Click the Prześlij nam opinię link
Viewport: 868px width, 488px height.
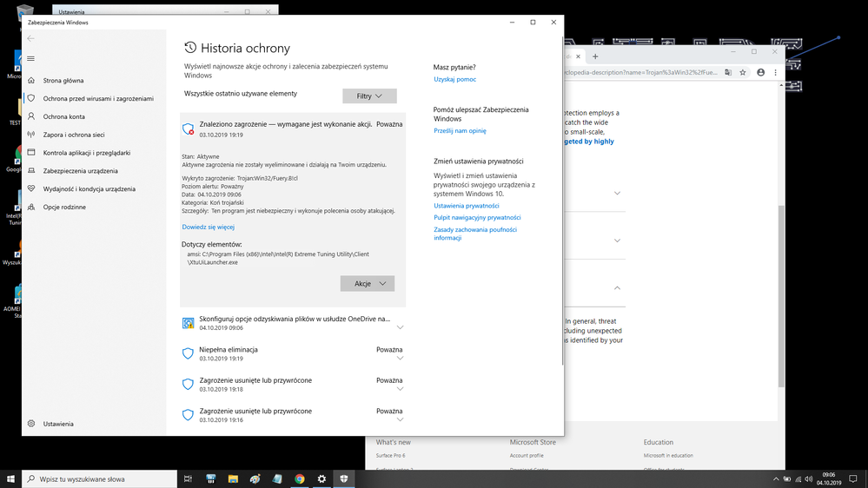point(460,130)
